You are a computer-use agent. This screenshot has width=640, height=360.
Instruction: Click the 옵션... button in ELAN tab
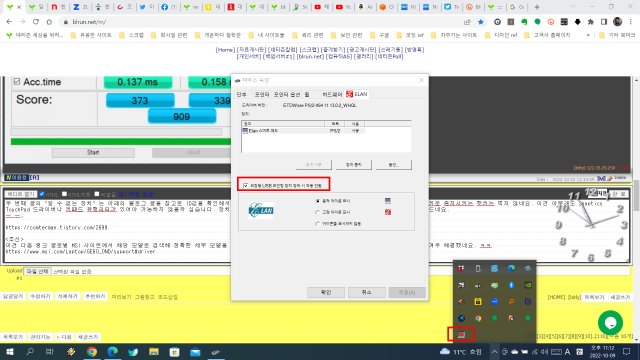tap(393, 165)
